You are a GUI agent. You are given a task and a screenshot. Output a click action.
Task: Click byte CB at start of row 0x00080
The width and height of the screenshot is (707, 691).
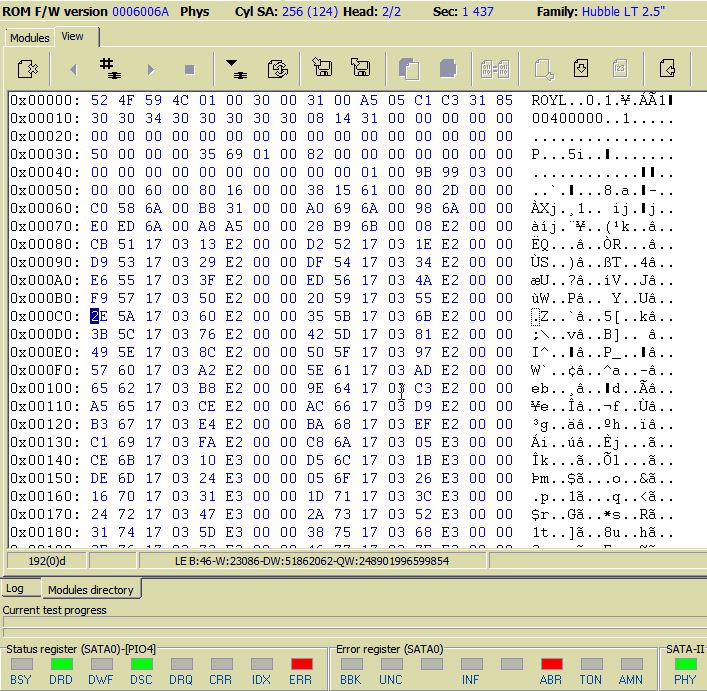[99, 244]
